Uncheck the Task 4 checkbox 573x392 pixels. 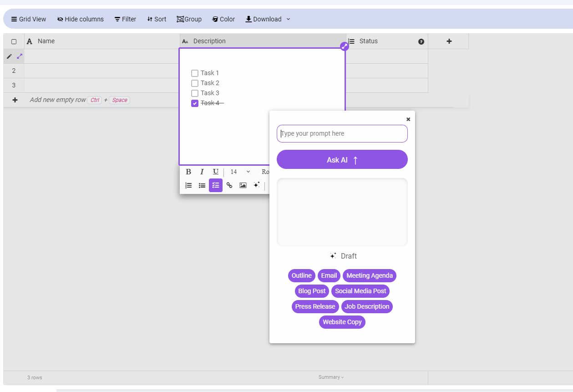[x=195, y=103]
